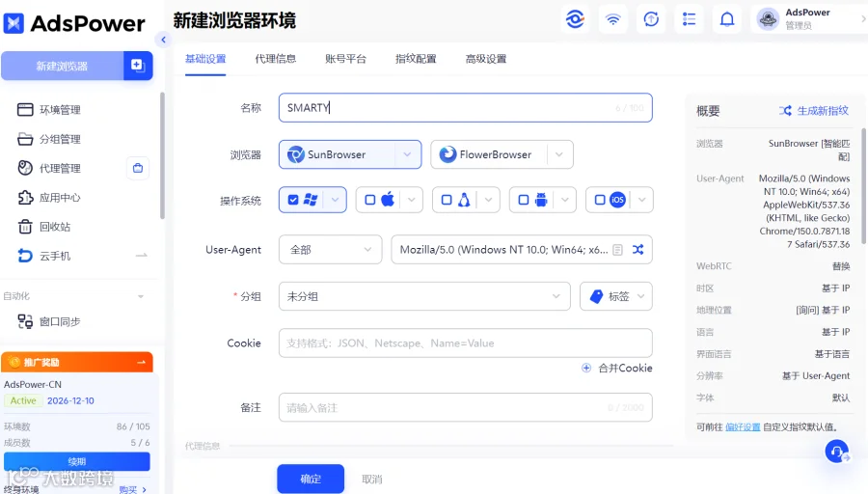Open notifications bell icon
Screen dimensions: 868x494
727,19
